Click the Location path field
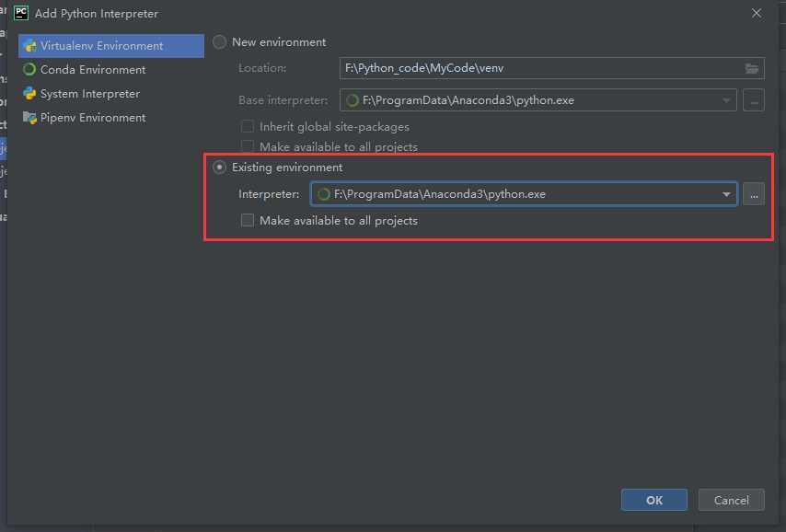 551,68
